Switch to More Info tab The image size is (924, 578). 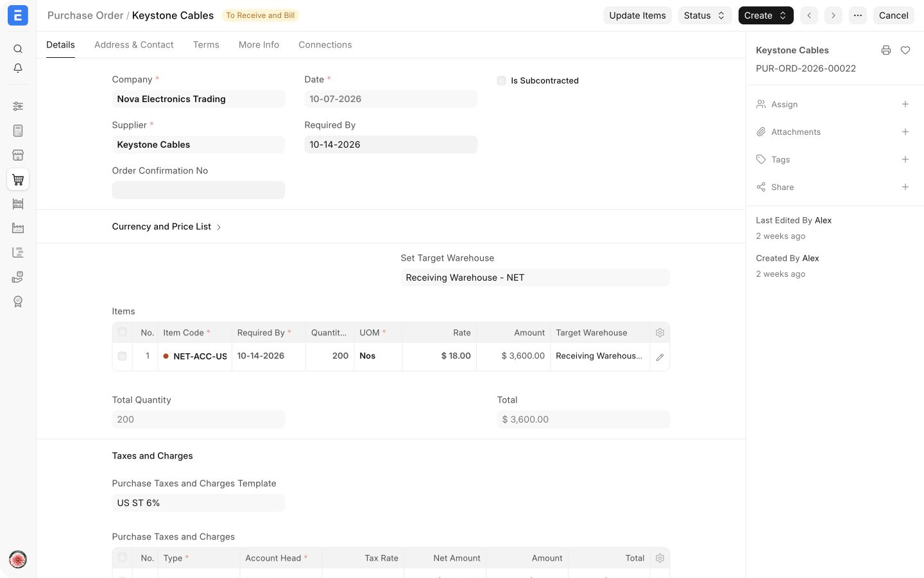259,45
